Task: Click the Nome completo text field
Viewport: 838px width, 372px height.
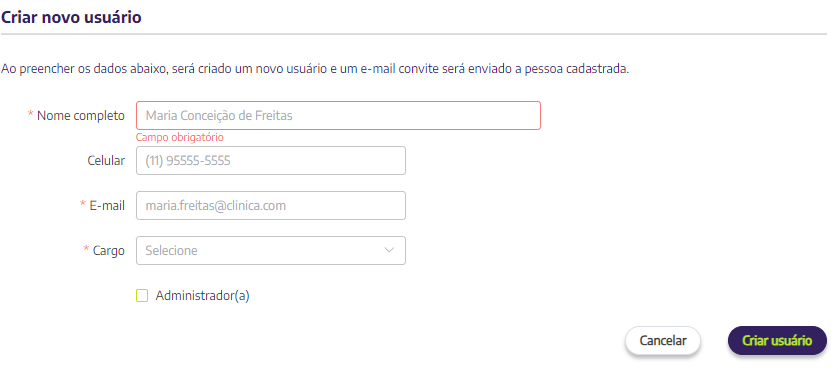Action: pos(338,115)
